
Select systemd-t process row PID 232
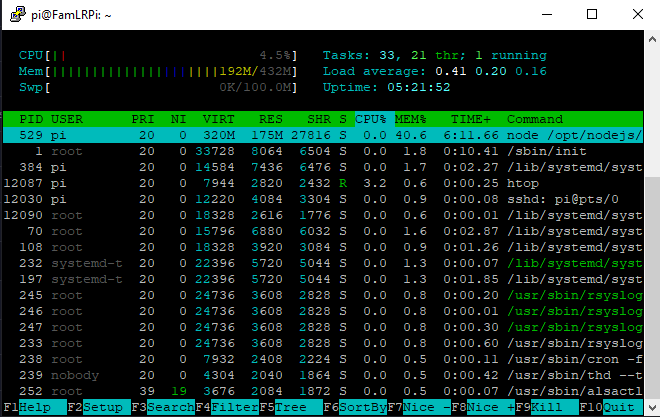[323, 263]
